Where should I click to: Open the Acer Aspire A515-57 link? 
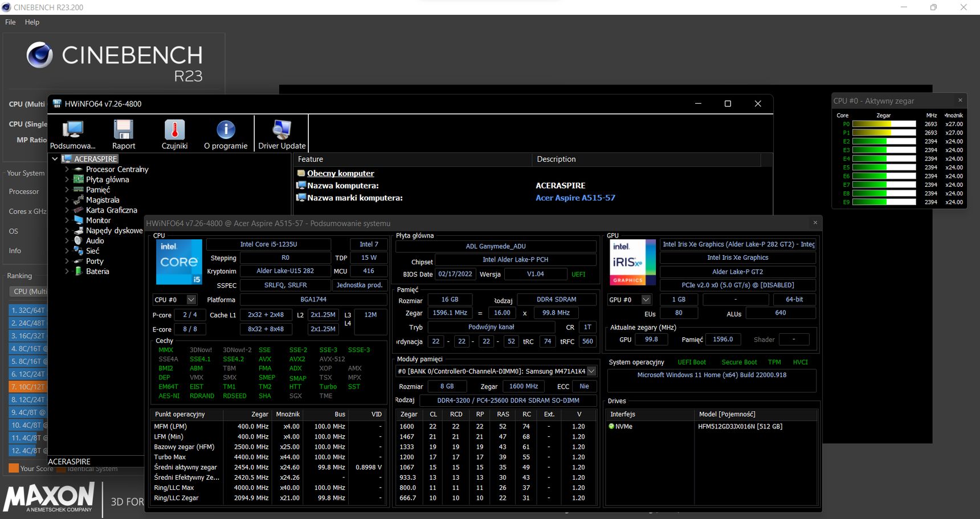click(575, 198)
